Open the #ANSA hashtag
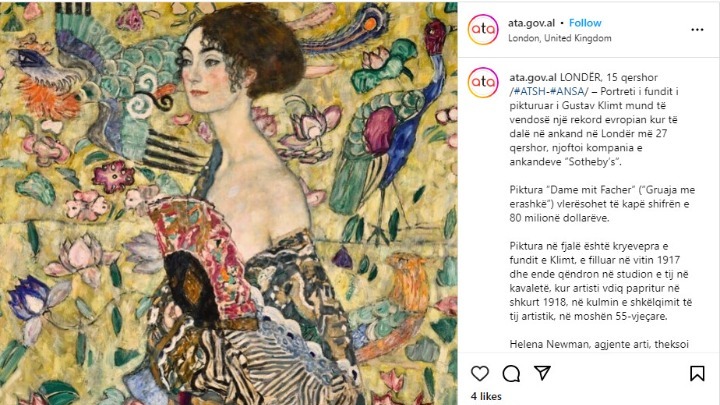Image resolution: width=720 pixels, height=405 pixels. (x=567, y=91)
